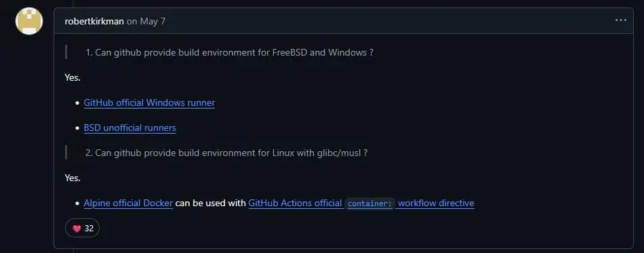Open the three-dot comment options menu

620,20
